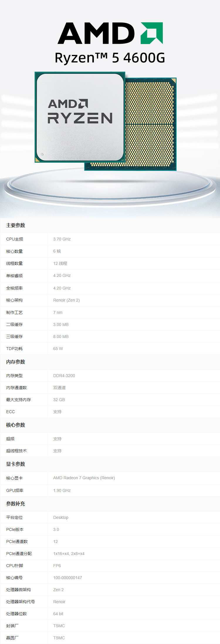Click the 最大支持内存 value 32 GB
The width and height of the screenshot is (220, 644).
click(x=59, y=400)
